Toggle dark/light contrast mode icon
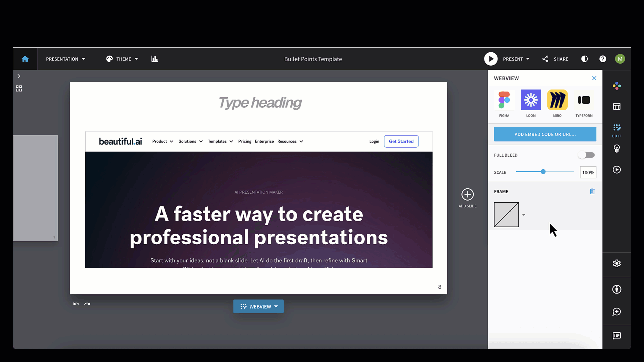Screen dimensions: 644x362 pos(584,59)
